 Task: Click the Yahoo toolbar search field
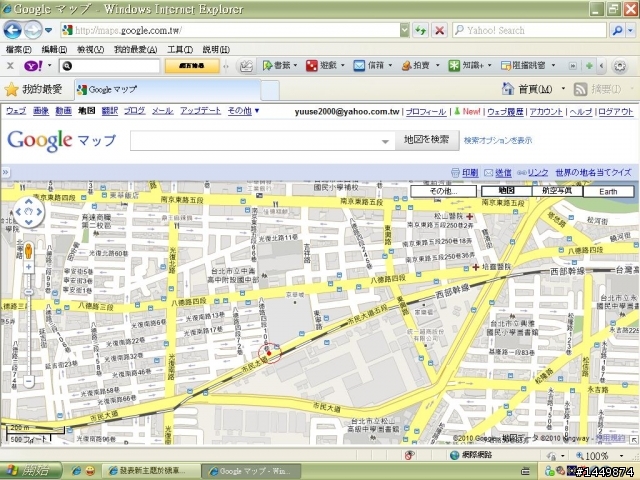point(109,66)
